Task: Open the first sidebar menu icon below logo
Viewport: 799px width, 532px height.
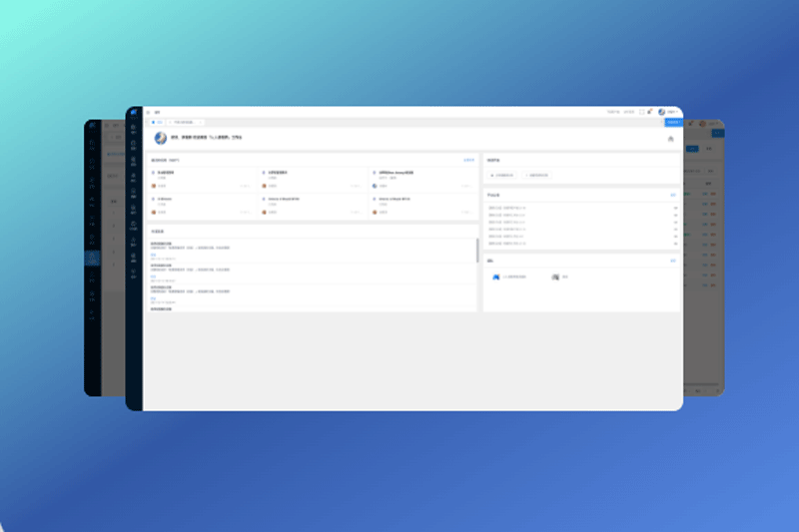Action: pyautogui.click(x=134, y=129)
